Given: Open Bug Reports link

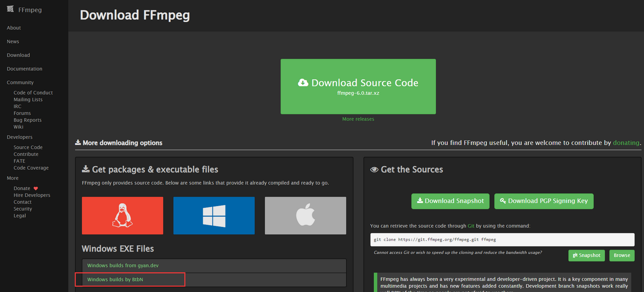Looking at the screenshot, I should 27,120.
